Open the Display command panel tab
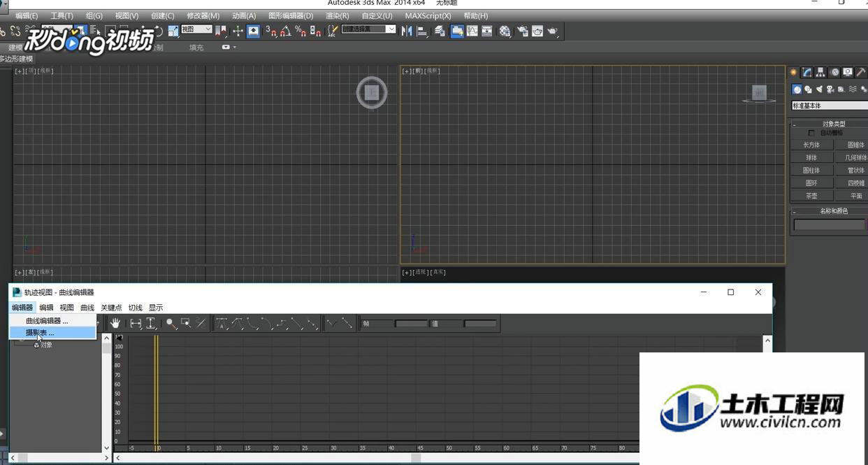The height and width of the screenshot is (465, 868). click(848, 72)
